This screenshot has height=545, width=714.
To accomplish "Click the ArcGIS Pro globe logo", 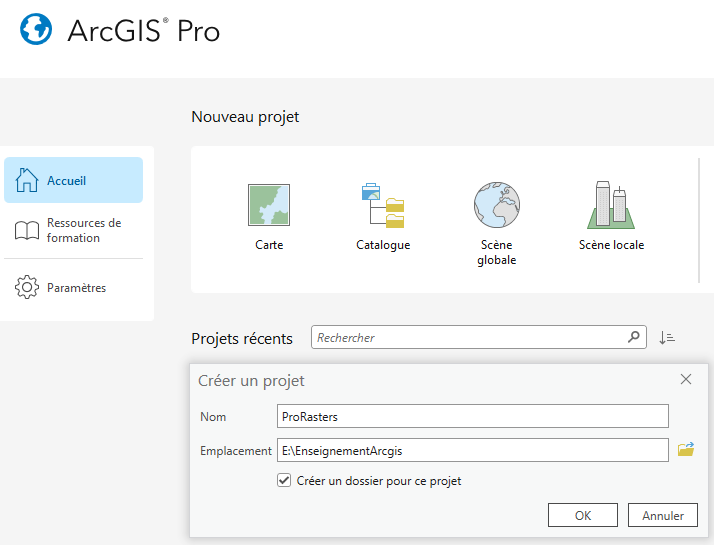I will (x=36, y=30).
